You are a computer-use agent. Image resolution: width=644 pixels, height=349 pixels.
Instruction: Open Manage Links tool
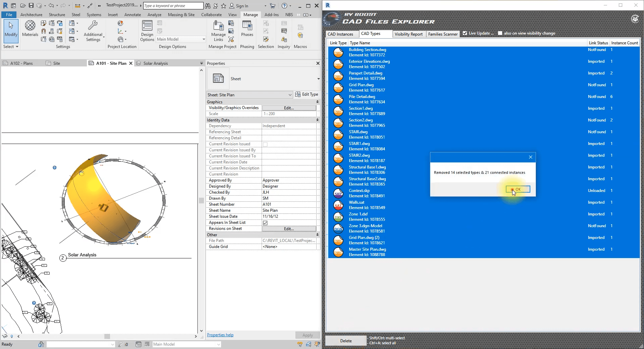point(218,31)
